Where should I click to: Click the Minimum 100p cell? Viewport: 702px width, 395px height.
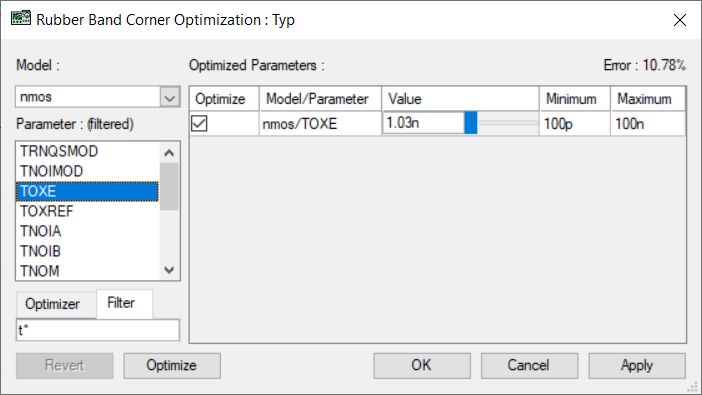tap(575, 124)
